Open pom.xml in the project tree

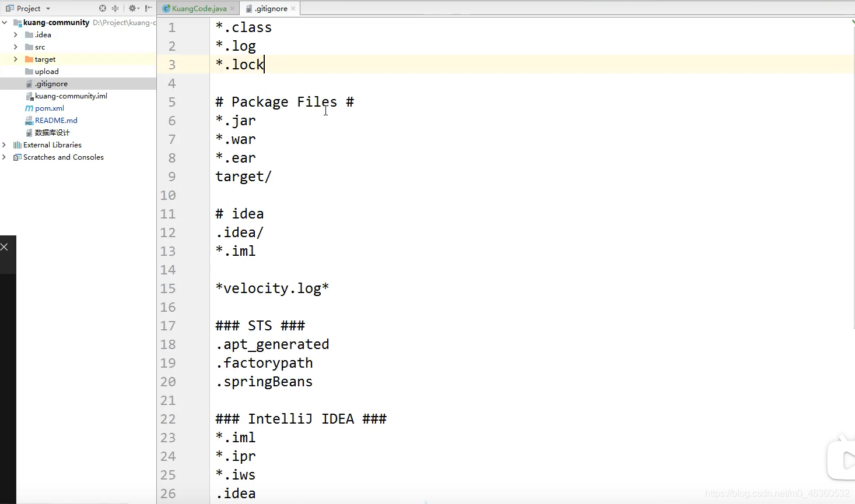click(x=50, y=108)
